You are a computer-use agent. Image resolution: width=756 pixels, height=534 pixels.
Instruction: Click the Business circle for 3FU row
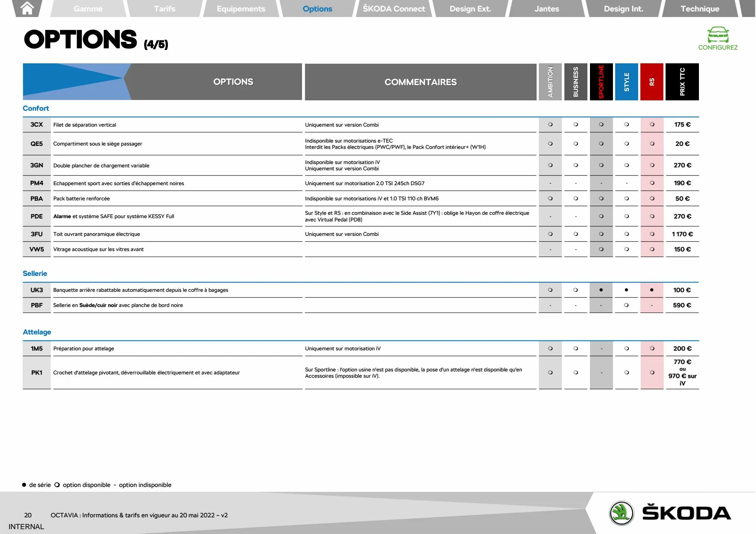(x=576, y=234)
